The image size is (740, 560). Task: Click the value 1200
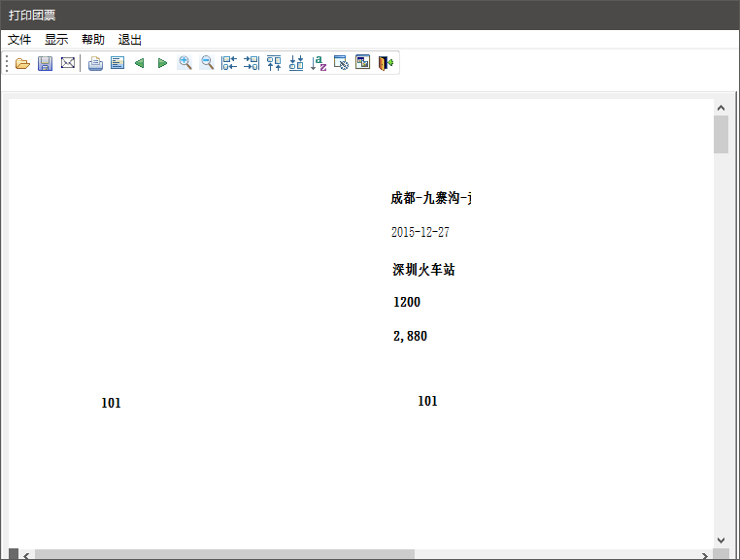[407, 302]
